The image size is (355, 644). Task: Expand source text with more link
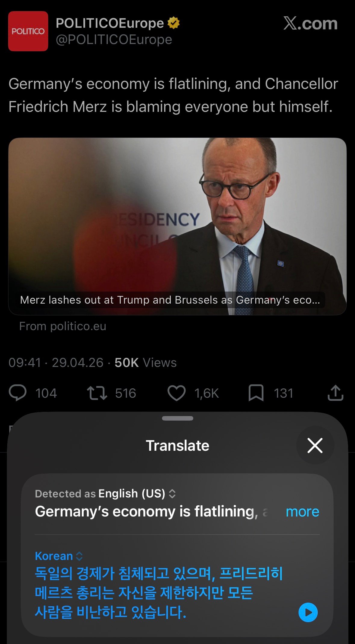[x=302, y=512]
